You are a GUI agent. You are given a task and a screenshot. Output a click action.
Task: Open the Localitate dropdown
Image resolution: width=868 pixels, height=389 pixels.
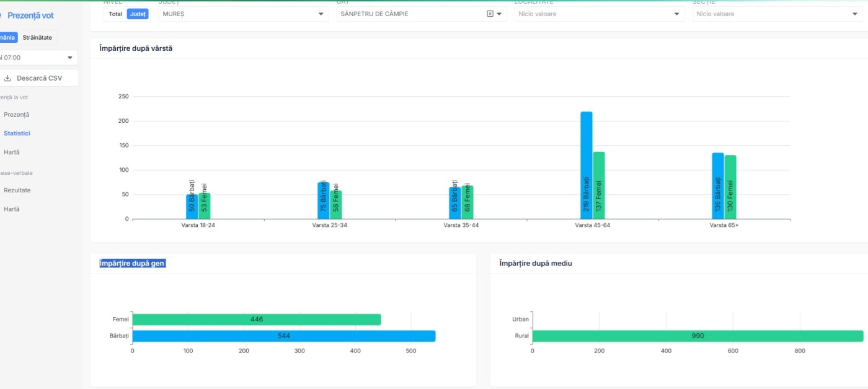599,14
